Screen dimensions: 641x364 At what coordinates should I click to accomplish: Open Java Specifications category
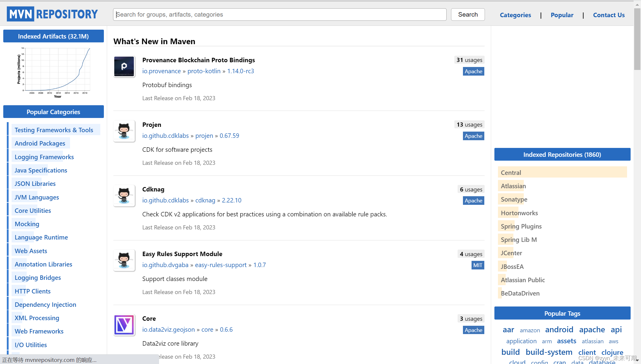41,170
